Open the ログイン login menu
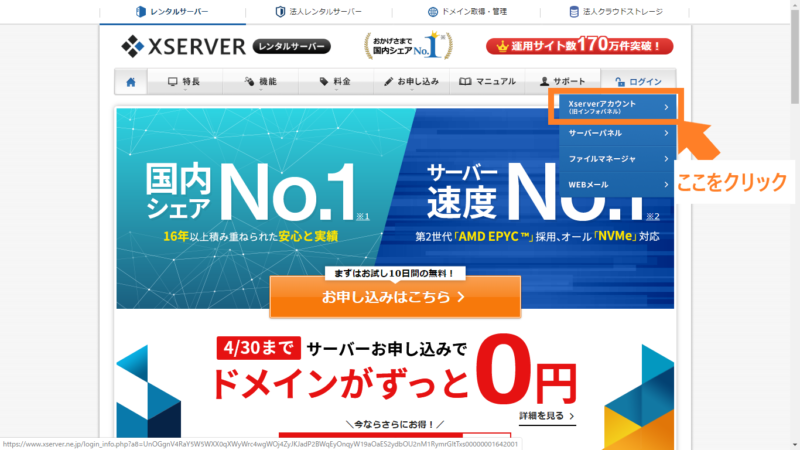Viewport: 800px width, 450px height. coord(638,82)
